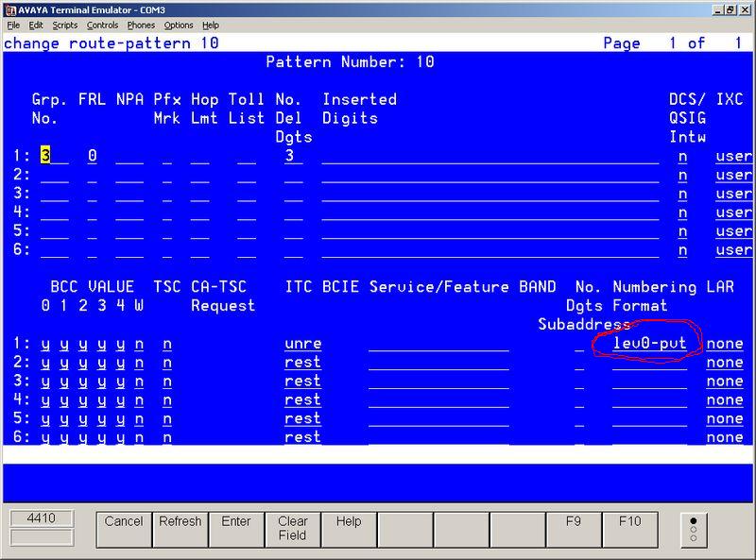Select the BCC VALUE 0 field in row 2
756x560 pixels.
[45, 363]
